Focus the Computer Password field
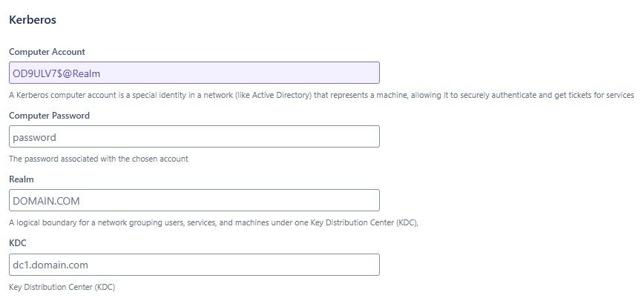 (194, 136)
